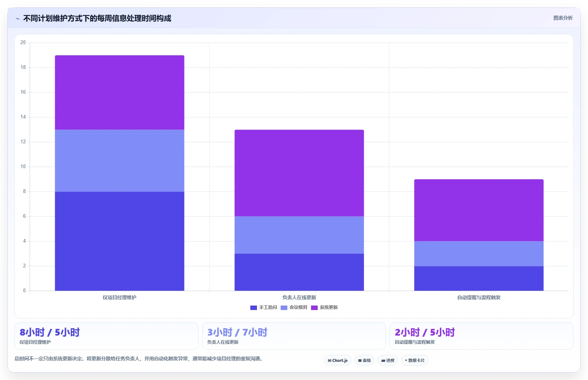Screen dimensions: 588x380
Task: Click the 3小时 / 7小时 stat value
Action: 237,332
